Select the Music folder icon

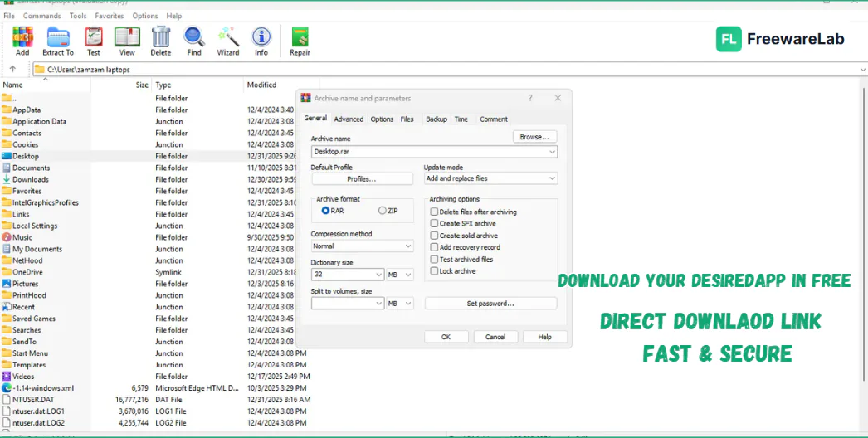[7, 237]
